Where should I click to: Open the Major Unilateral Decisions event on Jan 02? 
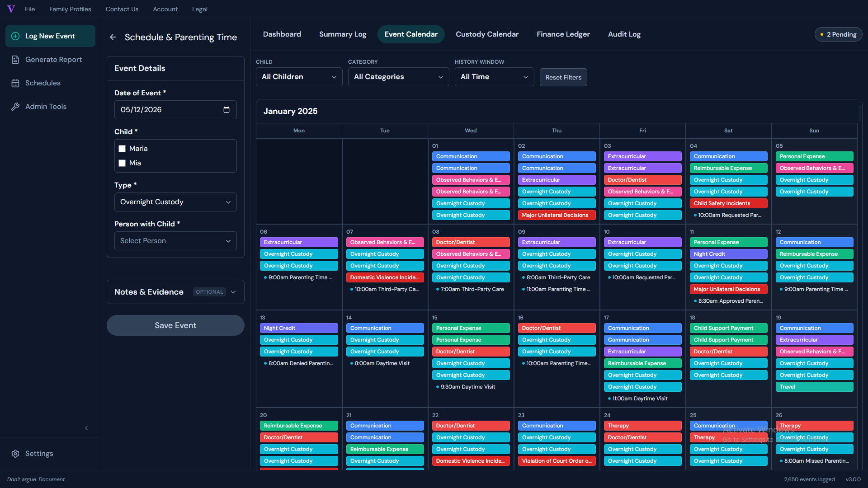557,215
